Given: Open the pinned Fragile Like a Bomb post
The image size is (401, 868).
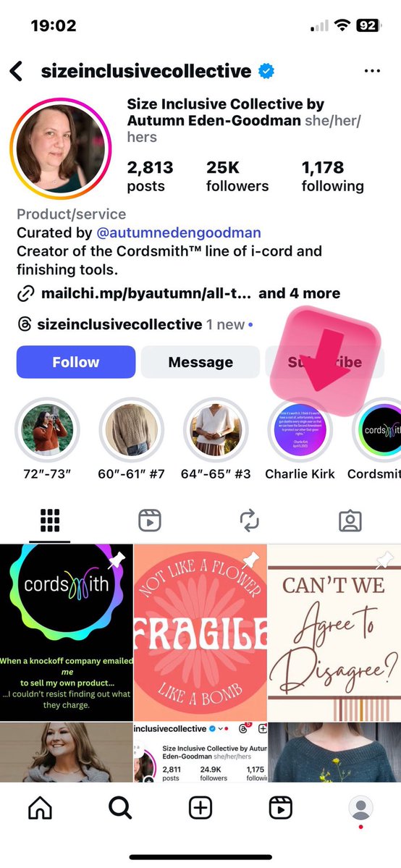Looking at the screenshot, I should pos(200,632).
